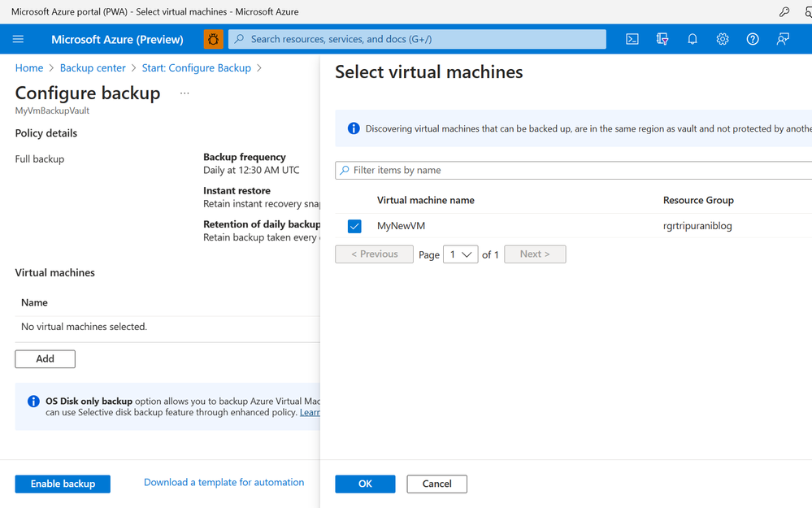812x508 pixels.
Task: Uncheck the MyNewVM checkbox
Action: [x=354, y=226]
